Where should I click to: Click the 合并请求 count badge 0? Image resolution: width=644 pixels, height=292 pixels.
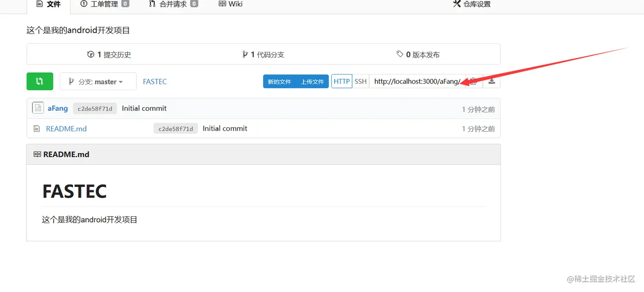(194, 4)
